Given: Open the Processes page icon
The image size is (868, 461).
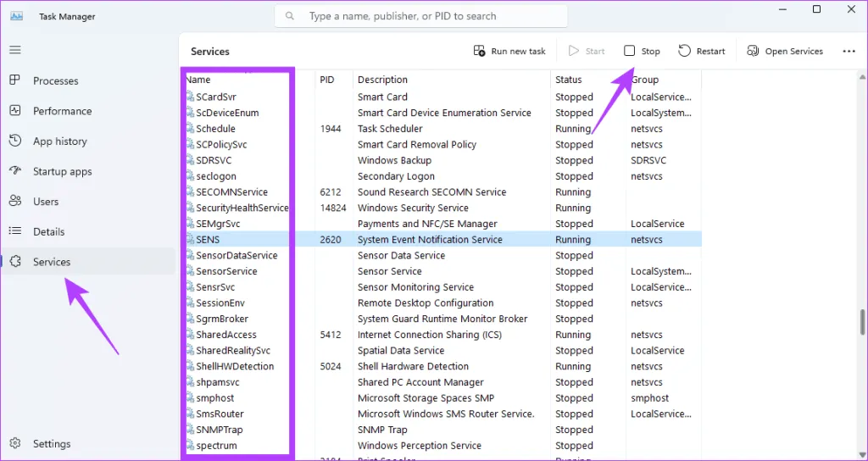Looking at the screenshot, I should coord(14,81).
